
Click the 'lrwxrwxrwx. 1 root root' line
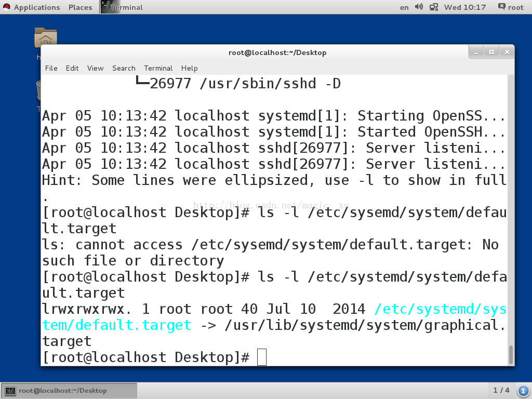[274, 309]
